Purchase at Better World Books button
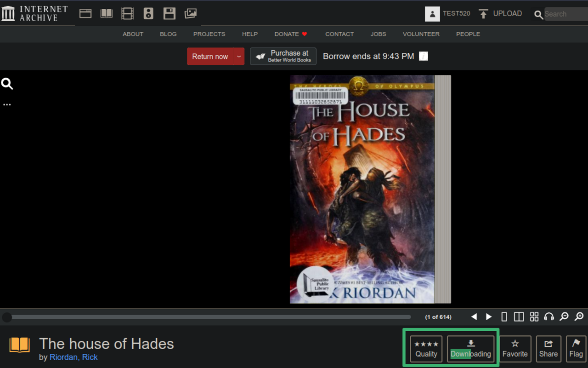Screen dimensions: 588x368 tap(283, 56)
